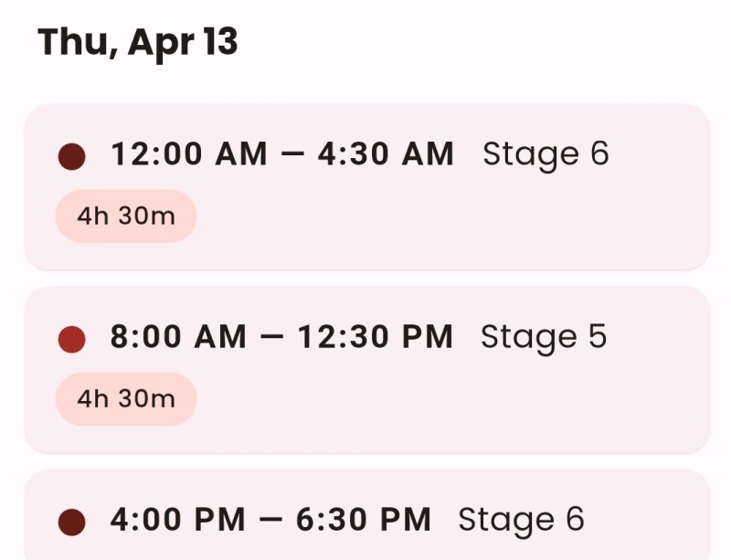The width and height of the screenshot is (731, 560).
Task: Click the 4:00 PM start time
Action: (x=178, y=520)
